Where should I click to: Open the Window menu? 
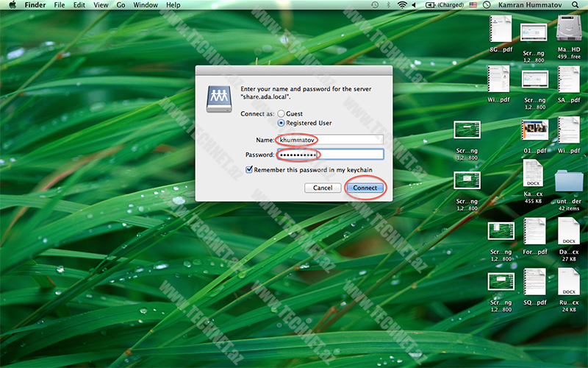146,5
